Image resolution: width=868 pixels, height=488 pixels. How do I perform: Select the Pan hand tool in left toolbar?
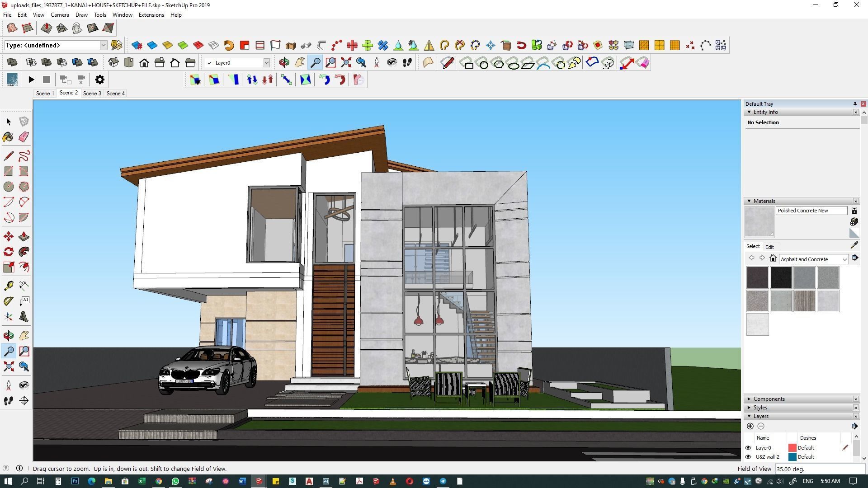(x=24, y=336)
